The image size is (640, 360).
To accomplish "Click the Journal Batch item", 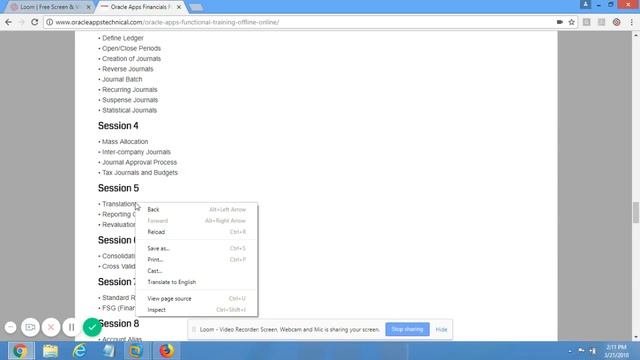I will 122,79.
